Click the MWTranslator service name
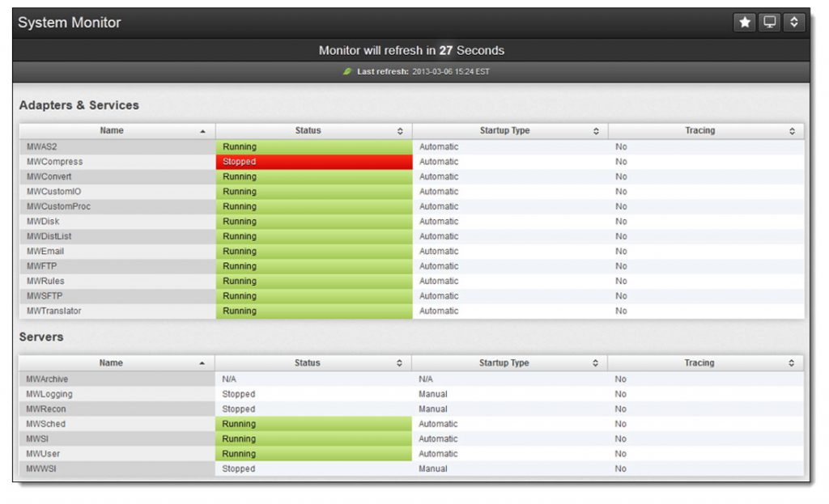Image resolution: width=829 pixels, height=504 pixels. (54, 311)
